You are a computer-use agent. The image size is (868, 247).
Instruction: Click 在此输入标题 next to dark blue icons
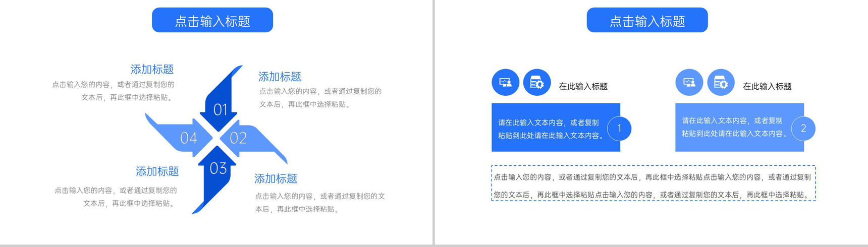pyautogui.click(x=583, y=86)
